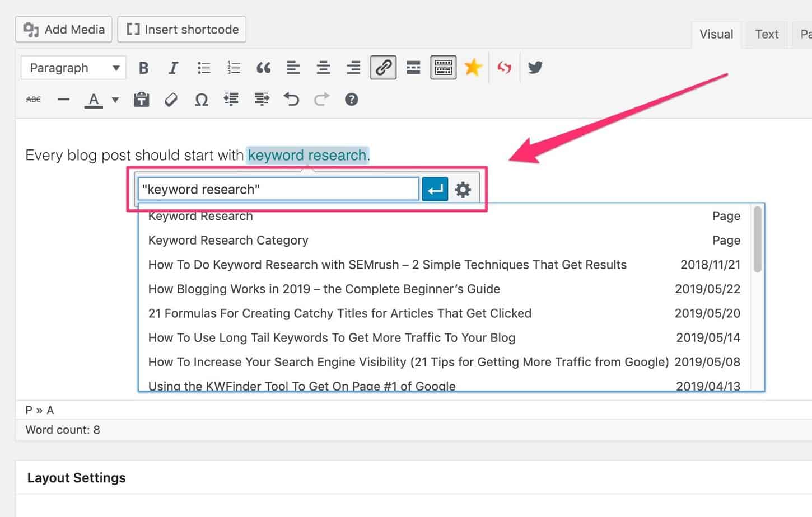Insert a blockquote
The width and height of the screenshot is (812, 517).
click(263, 67)
